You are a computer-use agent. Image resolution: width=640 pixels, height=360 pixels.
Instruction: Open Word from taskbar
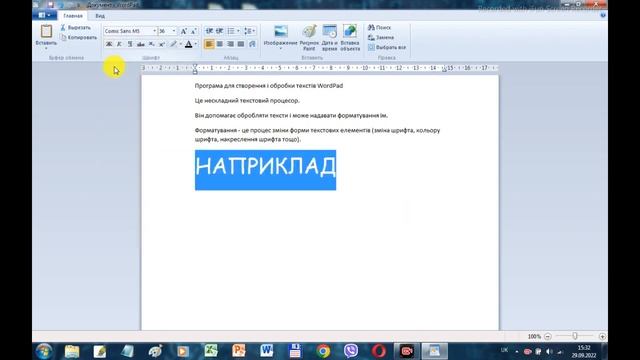pyautogui.click(x=267, y=351)
